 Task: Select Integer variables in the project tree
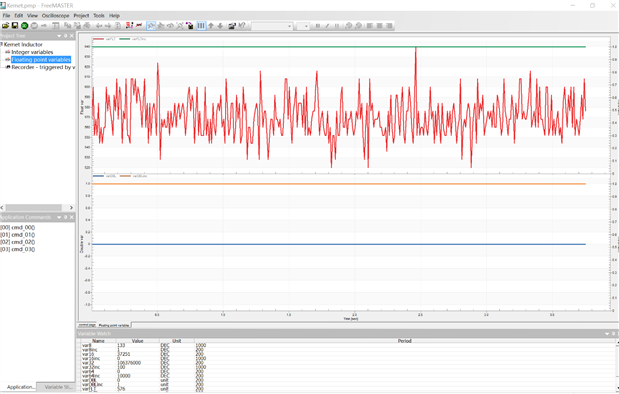pos(32,52)
